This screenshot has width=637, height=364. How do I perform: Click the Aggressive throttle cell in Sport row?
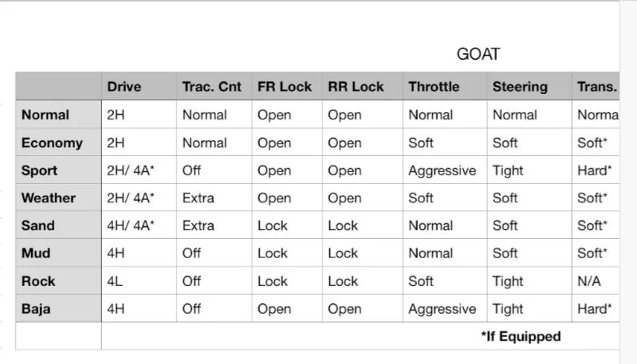(x=442, y=171)
